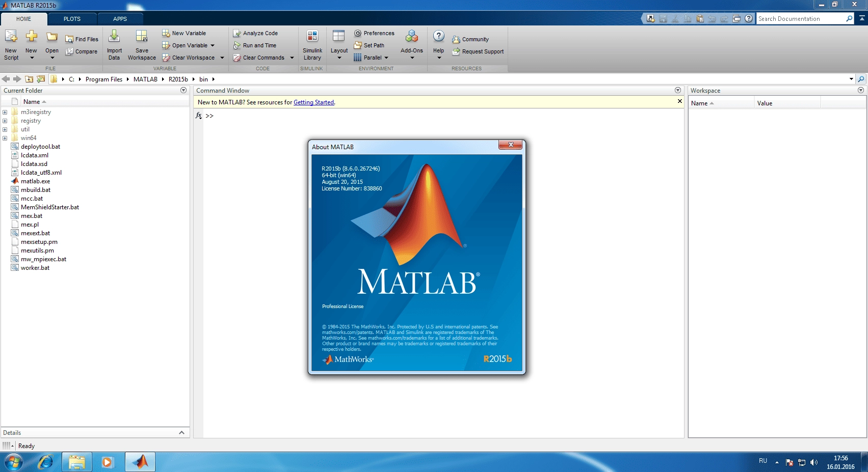
Task: Open MATLAB Preferences
Action: (x=374, y=33)
